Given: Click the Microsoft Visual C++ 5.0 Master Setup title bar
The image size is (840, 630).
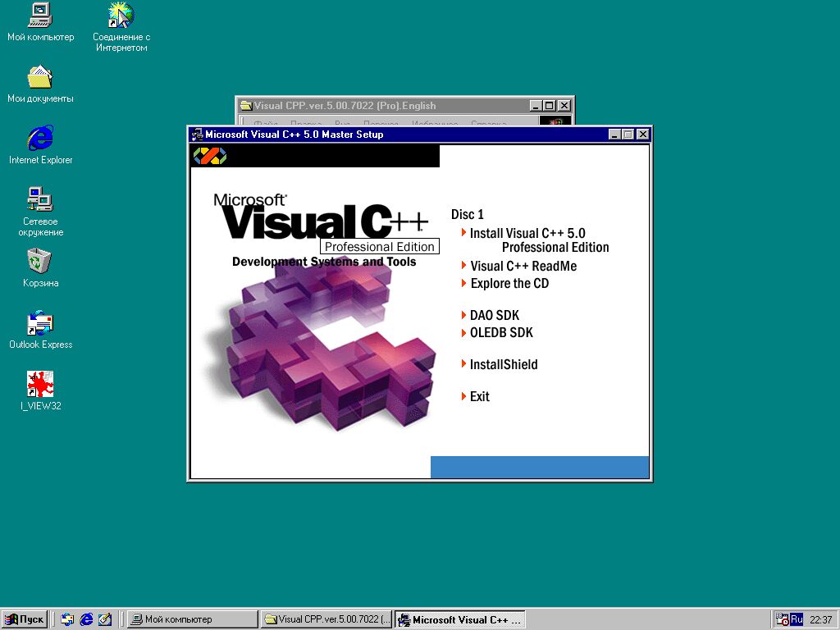Looking at the screenshot, I should pos(420,135).
